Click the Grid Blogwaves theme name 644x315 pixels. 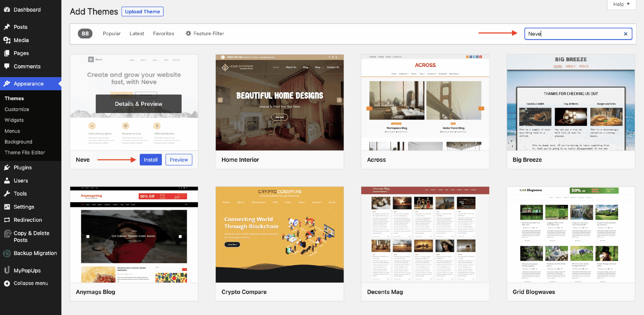[x=534, y=292]
